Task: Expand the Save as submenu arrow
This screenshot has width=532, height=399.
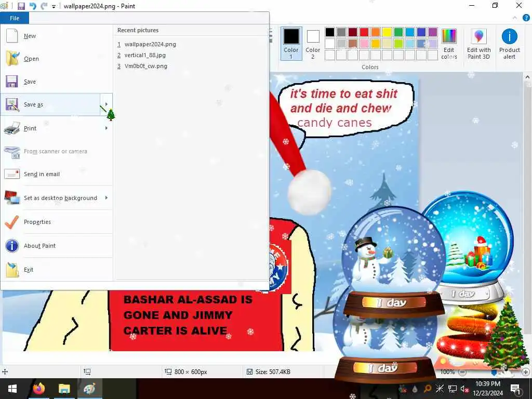Action: [x=106, y=104]
